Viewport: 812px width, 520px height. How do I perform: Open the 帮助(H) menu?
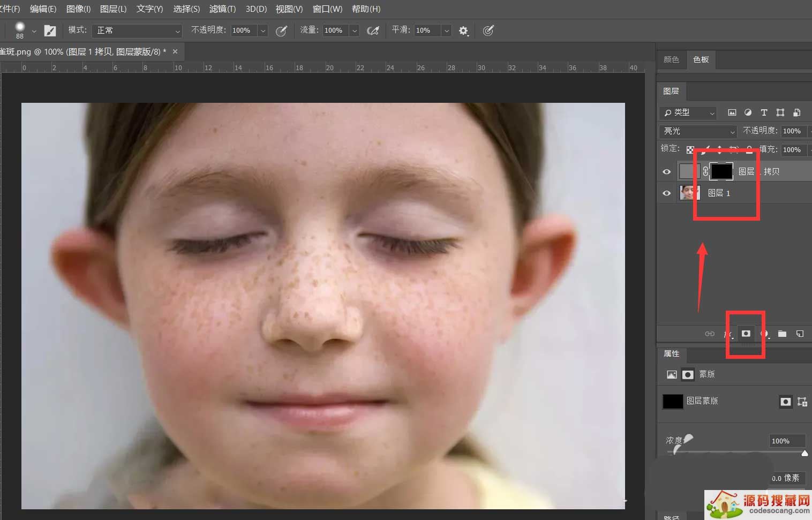point(366,9)
